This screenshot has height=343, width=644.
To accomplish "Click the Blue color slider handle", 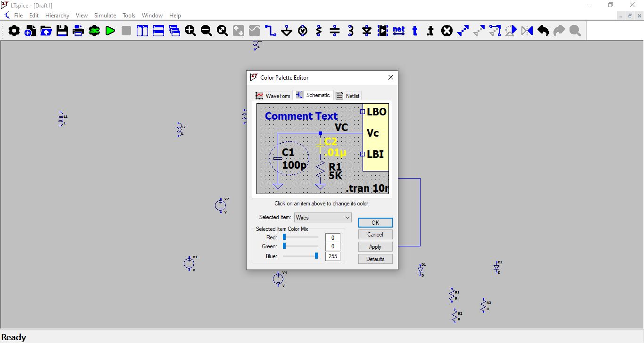I will (x=316, y=256).
